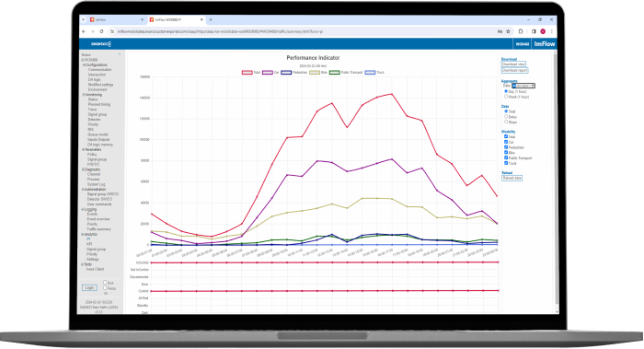Open browser side panel icon

pos(534,31)
